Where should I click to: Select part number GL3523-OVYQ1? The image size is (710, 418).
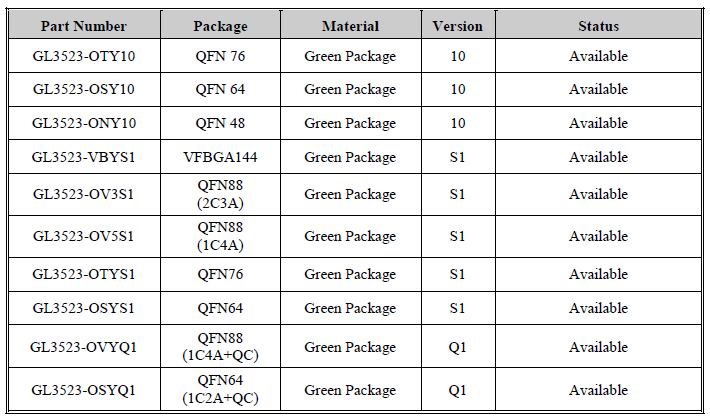click(x=83, y=347)
